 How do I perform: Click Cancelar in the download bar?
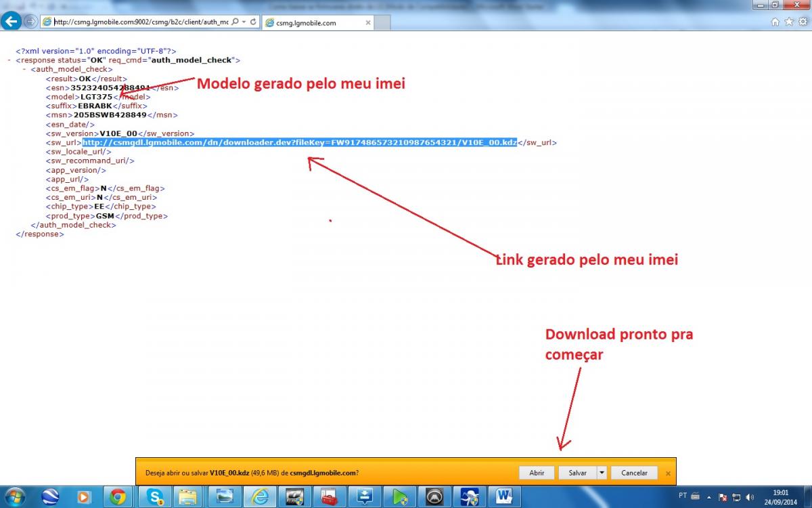click(634, 473)
